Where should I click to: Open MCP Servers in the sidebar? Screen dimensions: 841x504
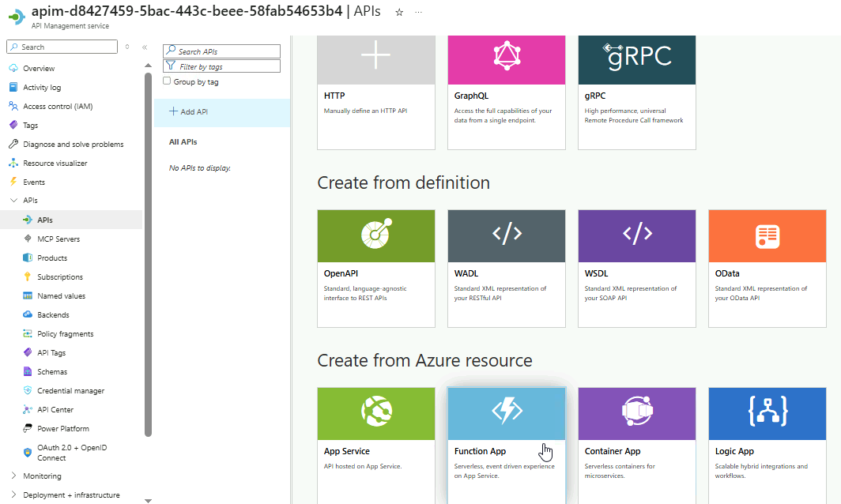[x=58, y=239]
